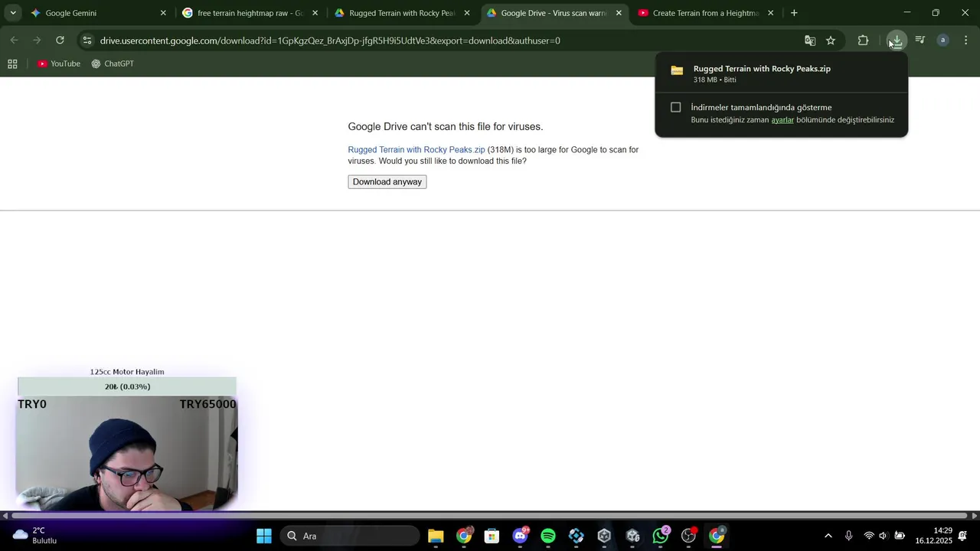Open File Explorer from the taskbar
Image resolution: width=980 pixels, height=551 pixels.
(x=436, y=536)
